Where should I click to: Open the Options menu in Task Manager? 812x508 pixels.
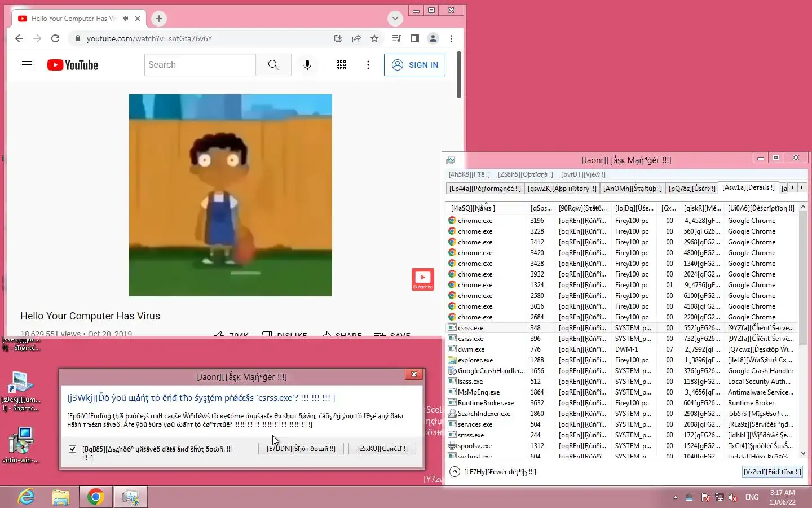(x=526, y=174)
